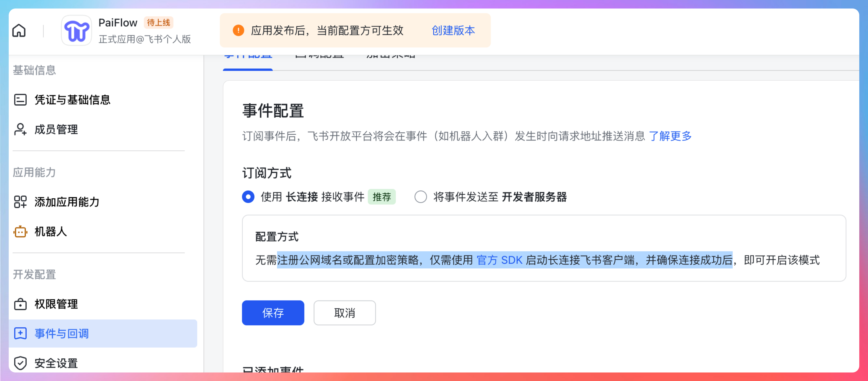This screenshot has height=381, width=868.
Task: Select 使用长连接接收事件 radio option
Action: tap(248, 197)
